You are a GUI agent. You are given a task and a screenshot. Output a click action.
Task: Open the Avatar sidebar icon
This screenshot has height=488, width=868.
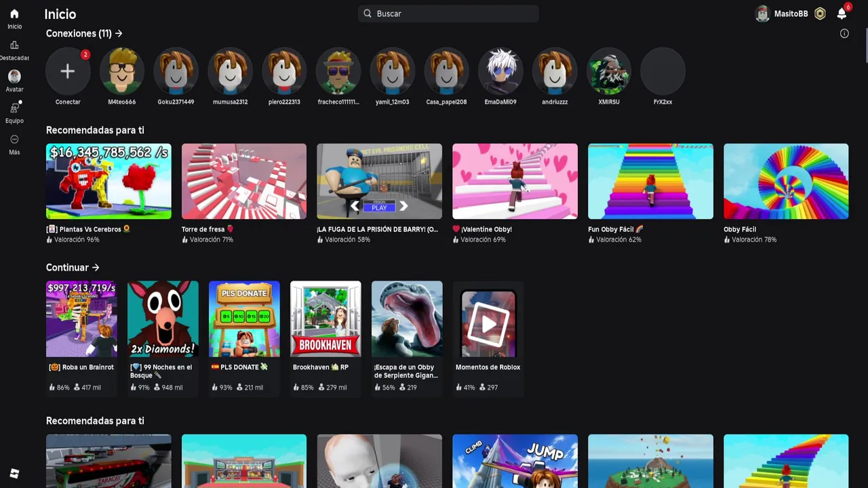pyautogui.click(x=14, y=77)
